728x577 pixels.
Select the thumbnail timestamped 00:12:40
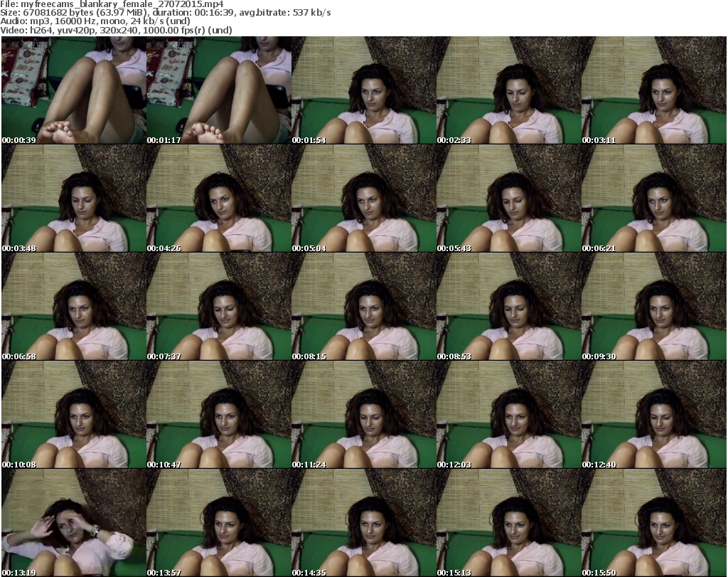tap(654, 414)
